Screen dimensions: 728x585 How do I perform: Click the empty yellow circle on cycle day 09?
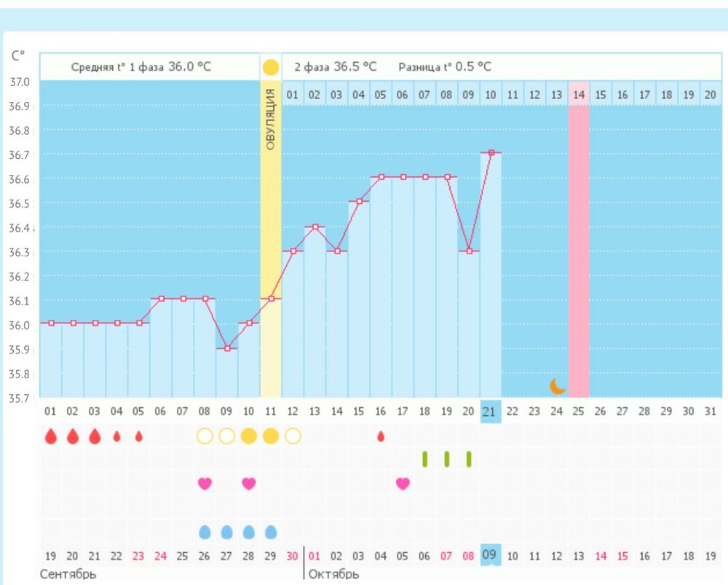pyautogui.click(x=226, y=436)
